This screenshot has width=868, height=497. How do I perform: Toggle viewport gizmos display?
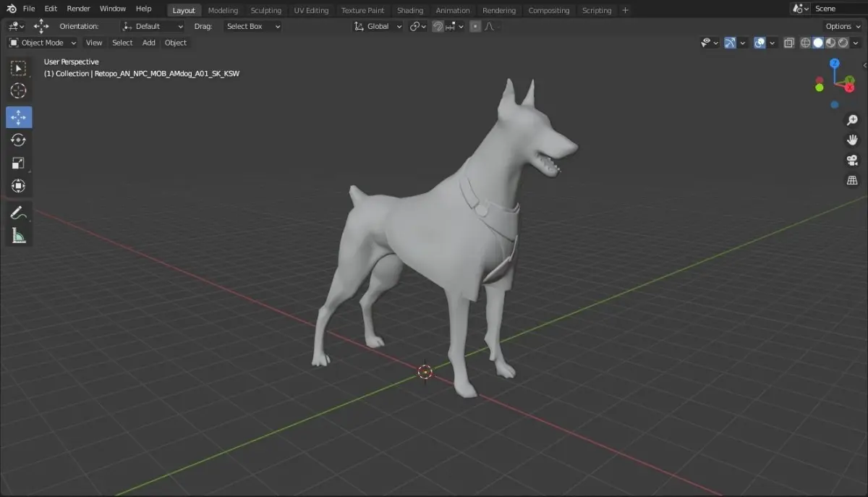pyautogui.click(x=730, y=43)
